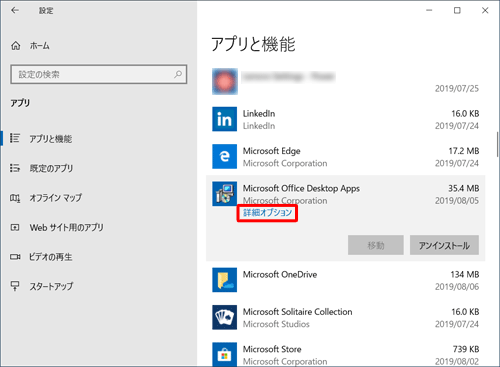Open 詳細オプション link
The height and width of the screenshot is (367, 500).
click(x=267, y=213)
